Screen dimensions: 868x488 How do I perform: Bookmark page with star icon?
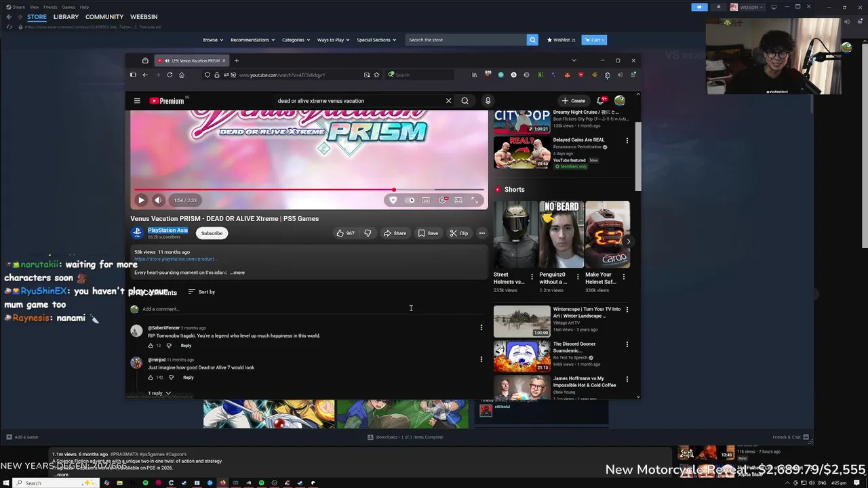click(x=376, y=75)
